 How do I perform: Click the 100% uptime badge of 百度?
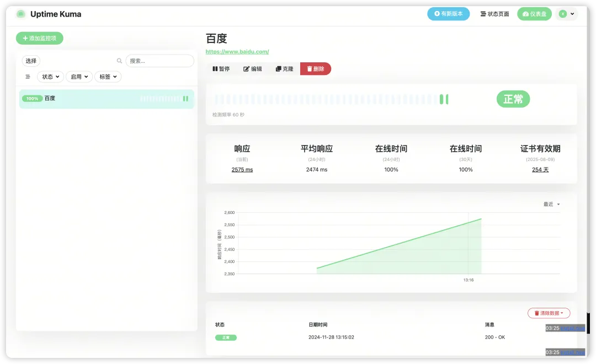click(32, 99)
